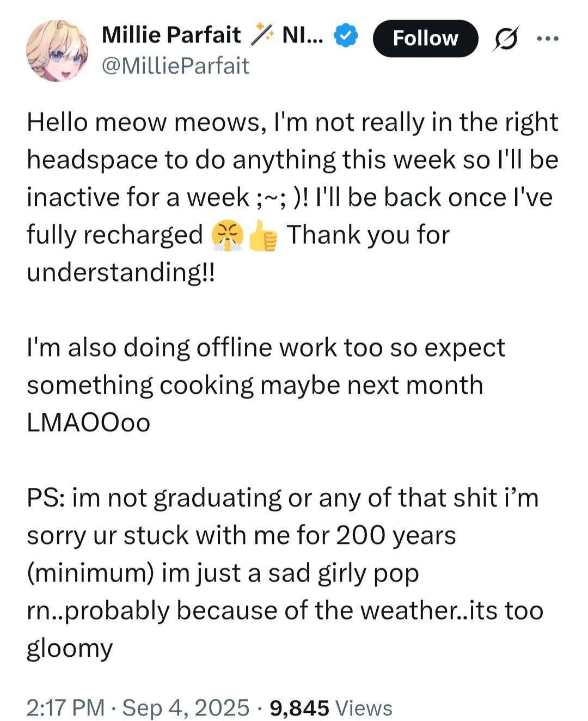Click the "LMAOOoo" text
The height and width of the screenshot is (721, 588).
click(x=88, y=423)
